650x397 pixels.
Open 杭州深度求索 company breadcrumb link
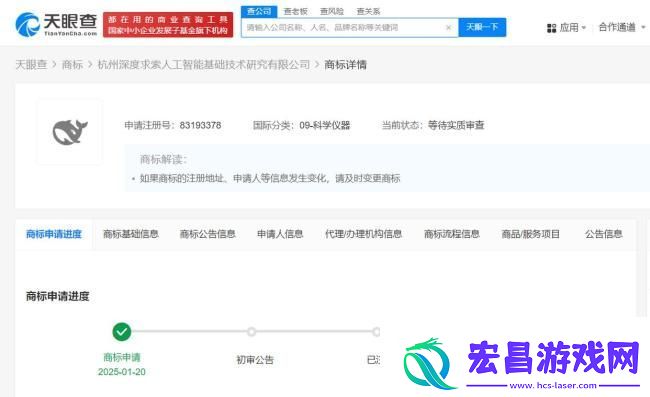click(204, 65)
